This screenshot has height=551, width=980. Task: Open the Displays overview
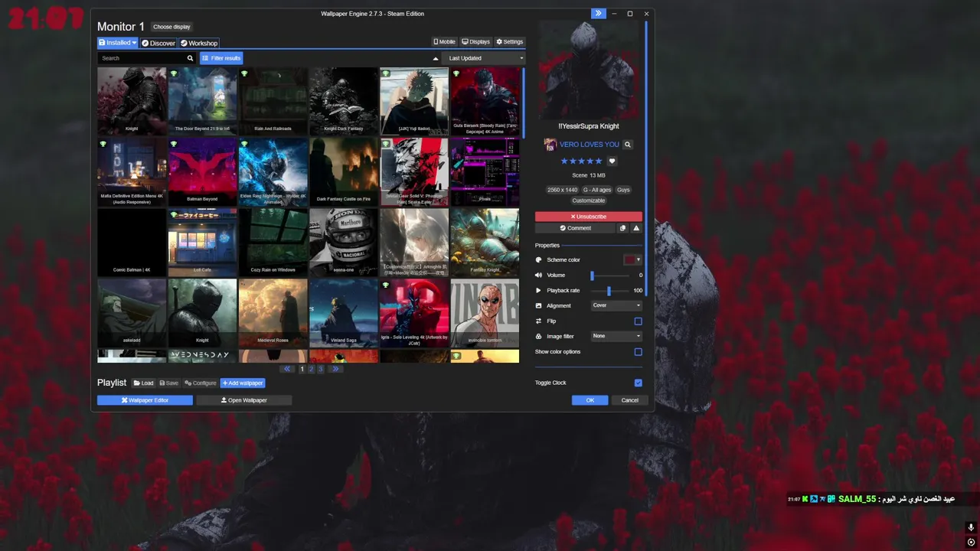[475, 42]
